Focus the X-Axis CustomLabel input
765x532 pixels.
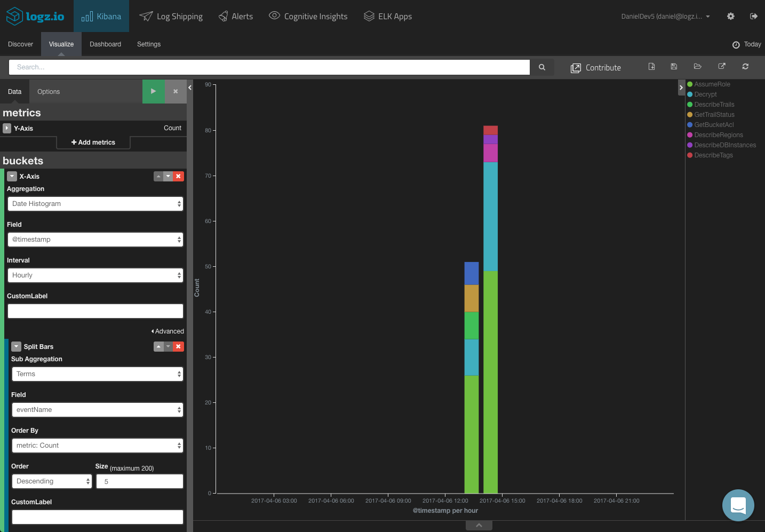[x=95, y=311]
